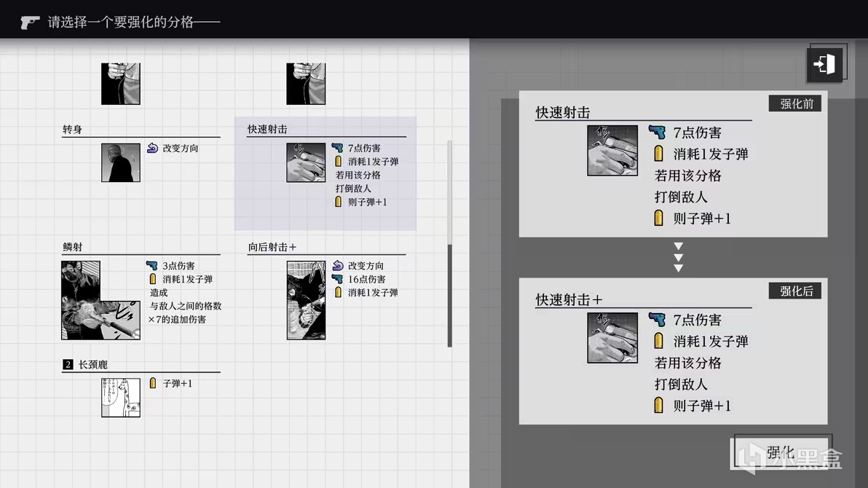Click the 快速射击+ title in the 强化后 preview

[569, 299]
